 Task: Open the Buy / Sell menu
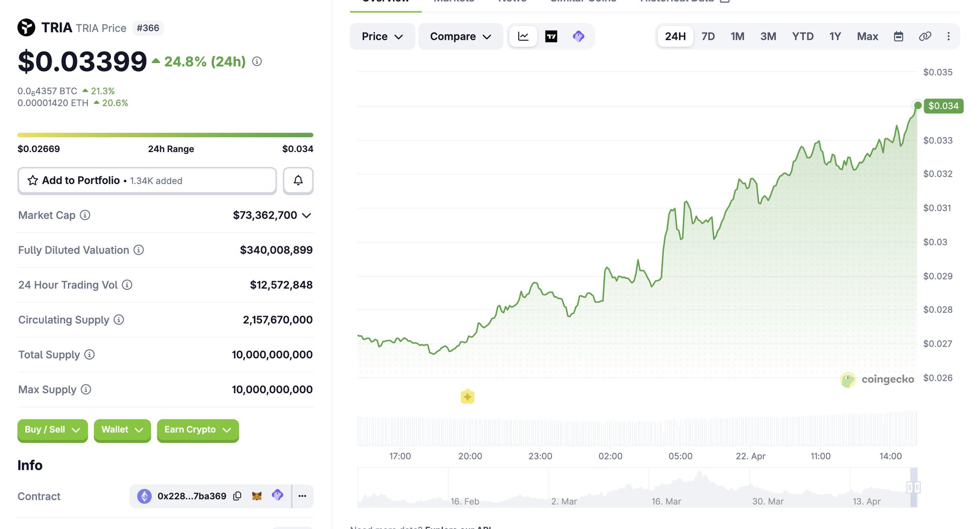click(x=52, y=430)
